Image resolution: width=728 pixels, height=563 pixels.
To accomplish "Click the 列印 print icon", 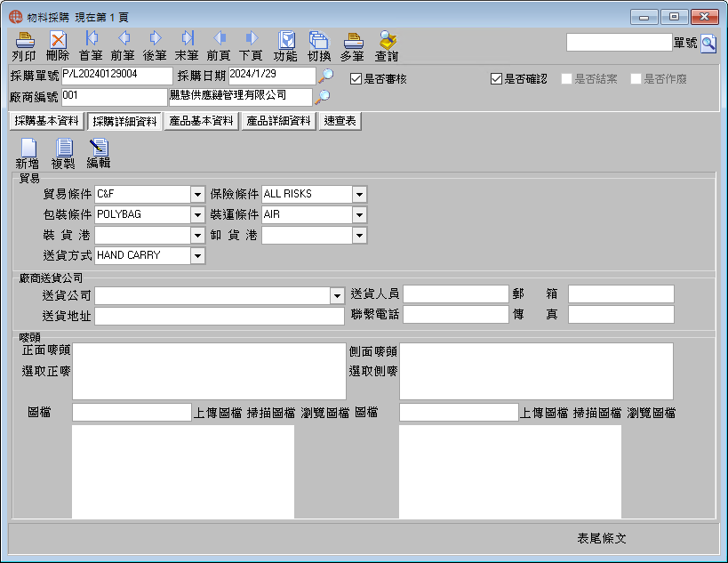I will click(24, 40).
